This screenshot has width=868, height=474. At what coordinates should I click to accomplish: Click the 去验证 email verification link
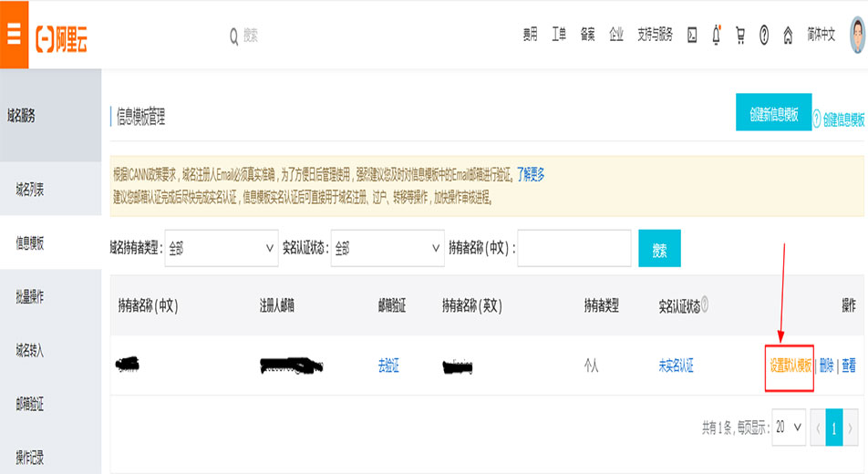coord(388,366)
